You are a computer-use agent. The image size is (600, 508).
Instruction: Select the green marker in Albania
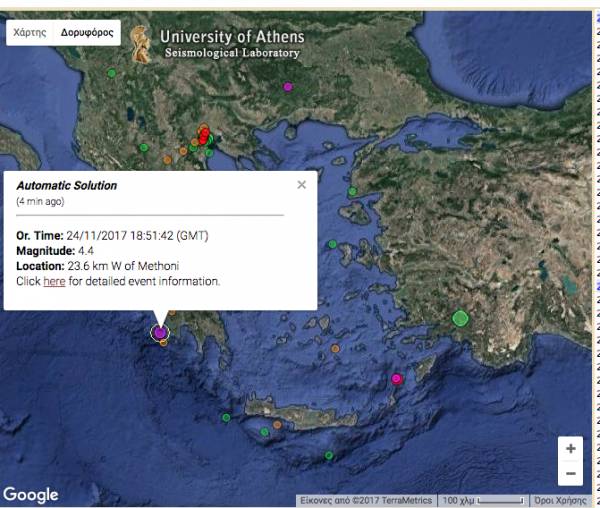click(111, 73)
